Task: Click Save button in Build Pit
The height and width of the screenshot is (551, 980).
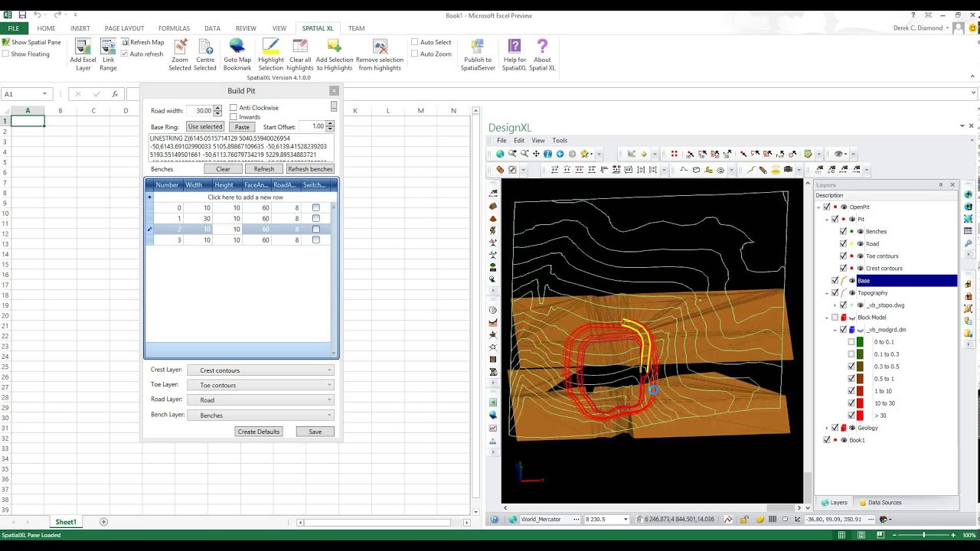Action: [x=315, y=432]
